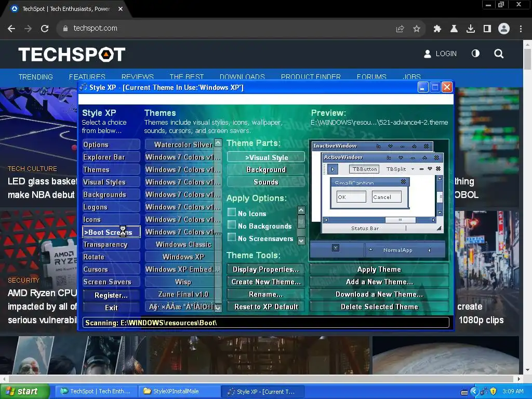Screen dimensions: 532x399
Task: Click Exit button in Style XP
Action: [111, 308]
